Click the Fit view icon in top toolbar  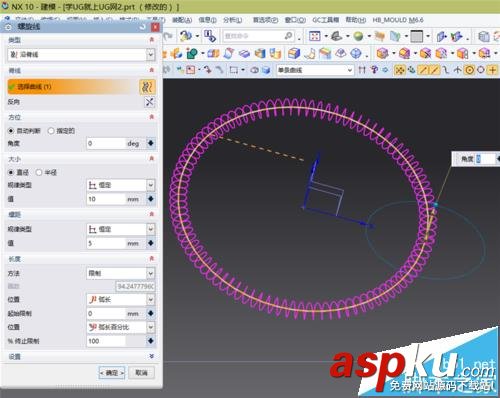tap(314, 36)
